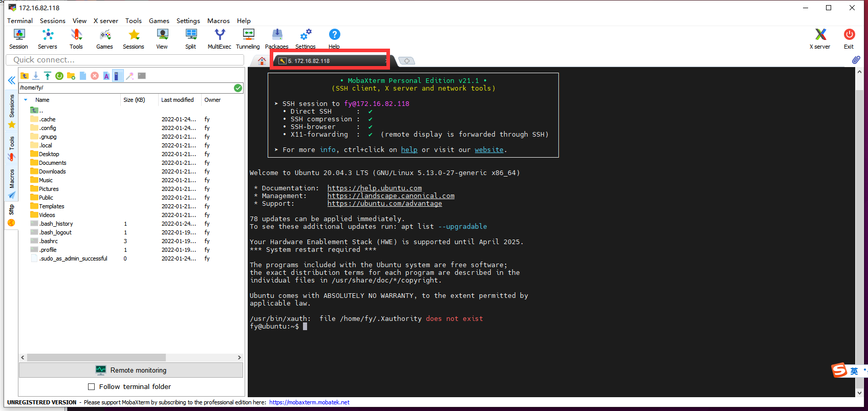Select the Macros vertical sidebar tab
The image size is (868, 411).
12,183
